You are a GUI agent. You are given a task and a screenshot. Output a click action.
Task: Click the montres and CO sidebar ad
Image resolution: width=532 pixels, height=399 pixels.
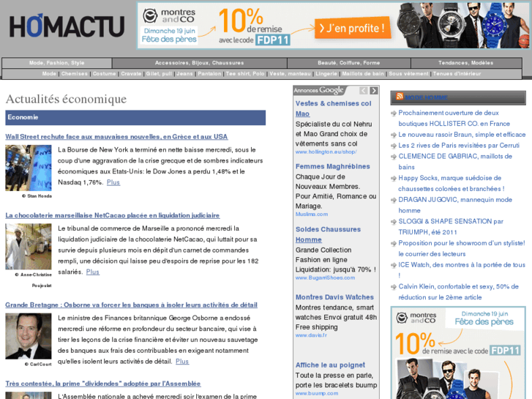point(458,353)
